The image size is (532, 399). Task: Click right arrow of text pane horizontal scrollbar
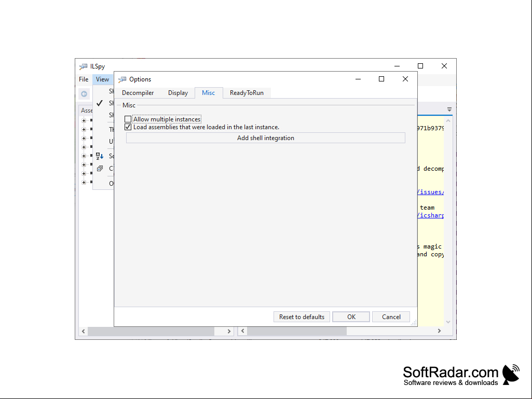tap(440, 331)
